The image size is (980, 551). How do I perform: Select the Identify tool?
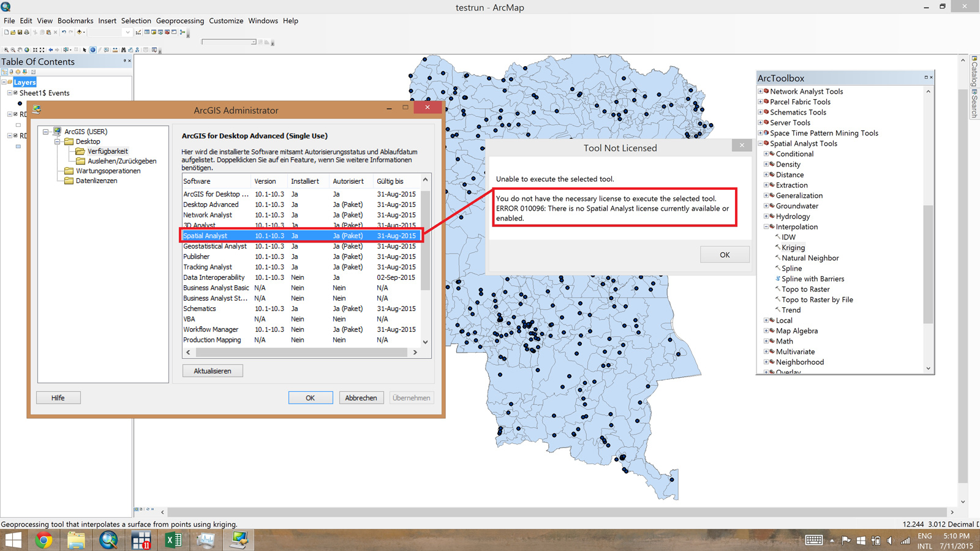93,50
